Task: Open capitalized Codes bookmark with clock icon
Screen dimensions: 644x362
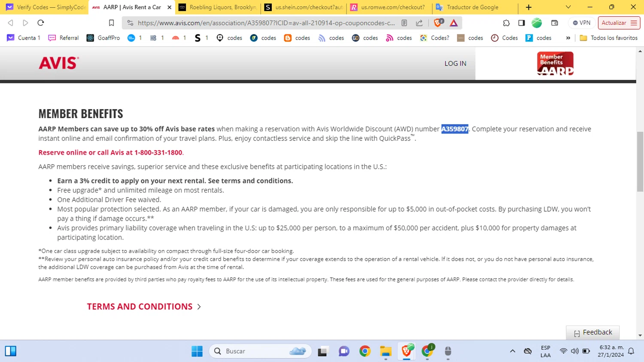Action: (504, 38)
